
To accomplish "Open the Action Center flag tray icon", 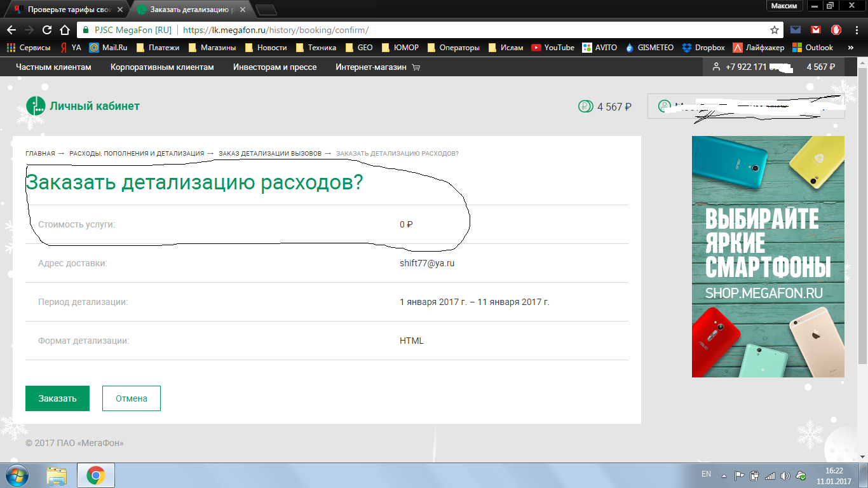I will [x=740, y=475].
